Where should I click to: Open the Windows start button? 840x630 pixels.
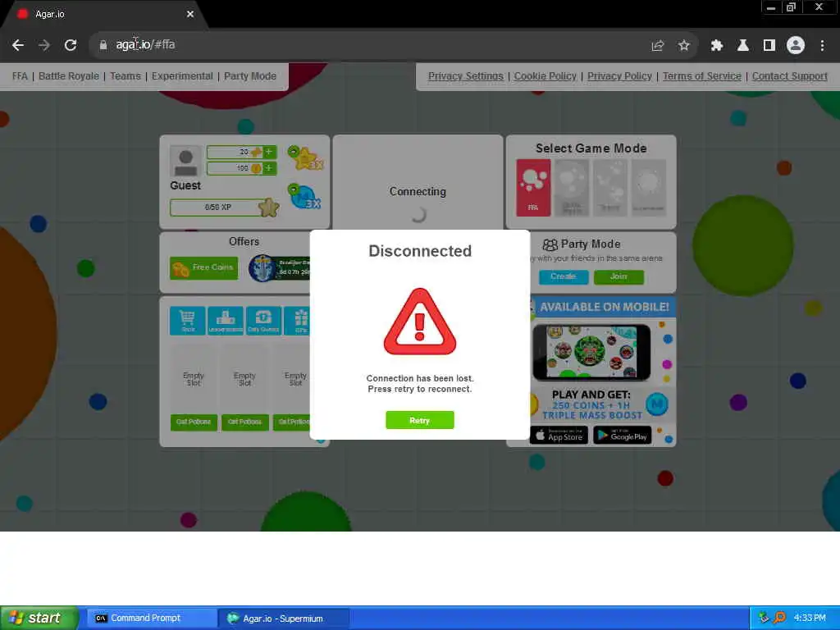coord(39,619)
